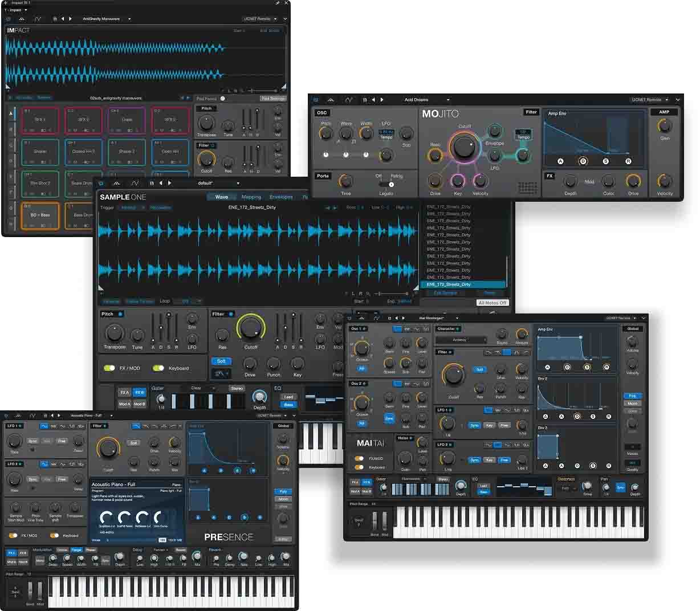Screen dimensions: 700x611
Task: Click the compare/save icon in the Sample One toolbar
Action: point(152,183)
